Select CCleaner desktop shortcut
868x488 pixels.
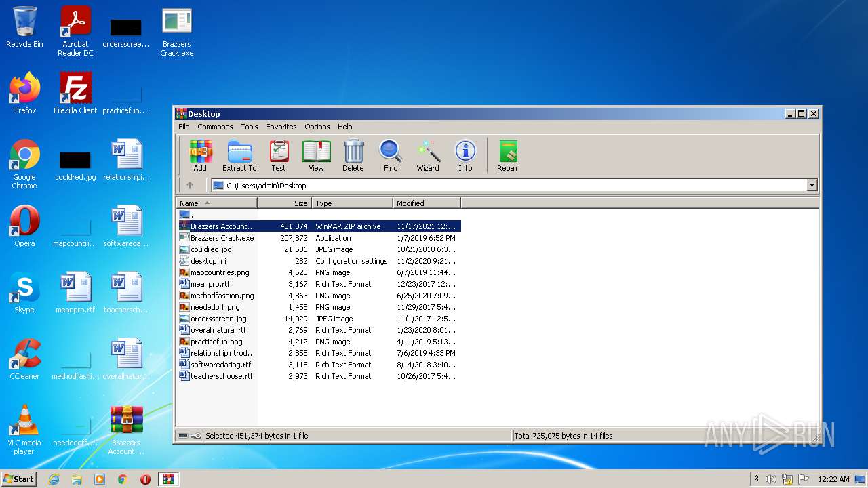coord(24,359)
